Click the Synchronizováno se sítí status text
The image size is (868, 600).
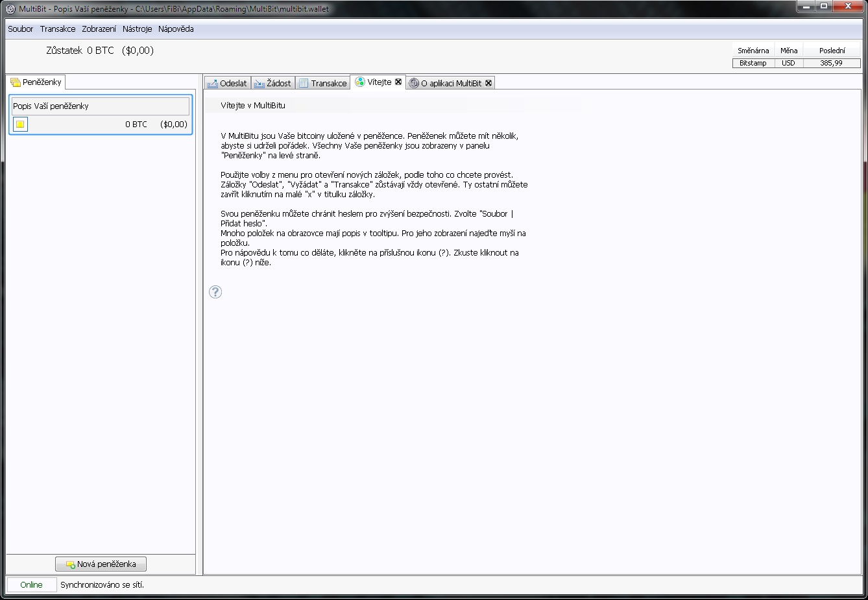(102, 584)
